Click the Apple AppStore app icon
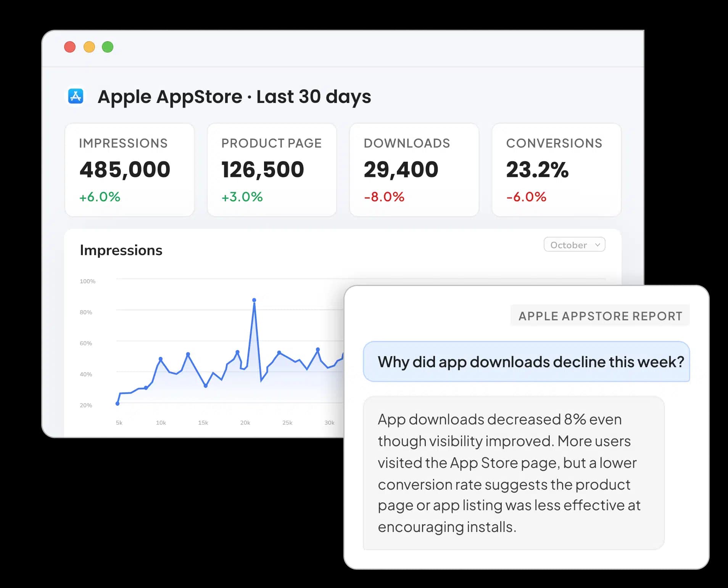Image resolution: width=728 pixels, height=588 pixels. 76,96
